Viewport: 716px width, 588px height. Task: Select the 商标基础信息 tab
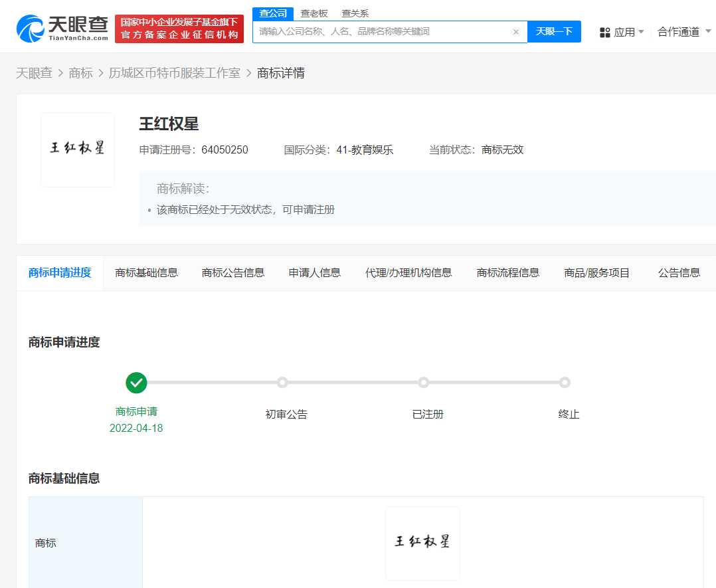(146, 272)
